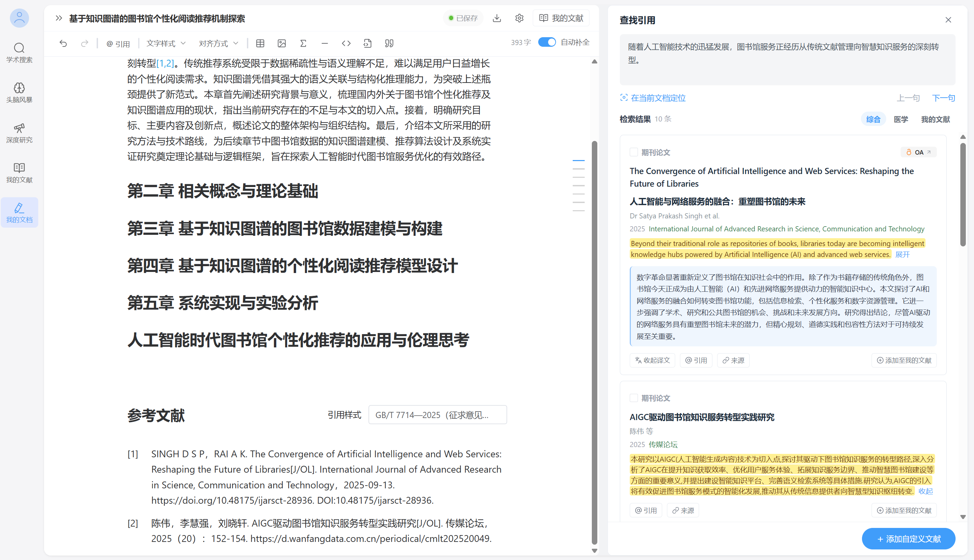Click the 已保存 status indicator
974x560 pixels.
tap(463, 18)
